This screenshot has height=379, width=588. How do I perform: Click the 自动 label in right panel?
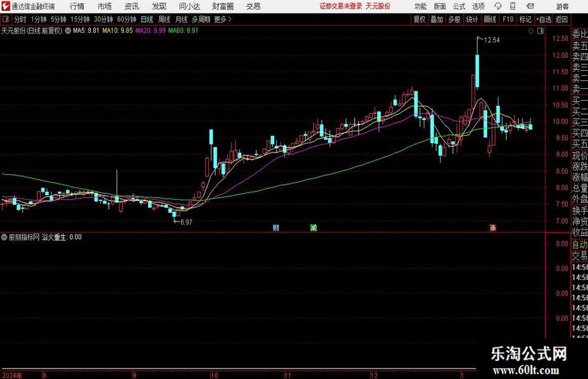click(x=580, y=245)
